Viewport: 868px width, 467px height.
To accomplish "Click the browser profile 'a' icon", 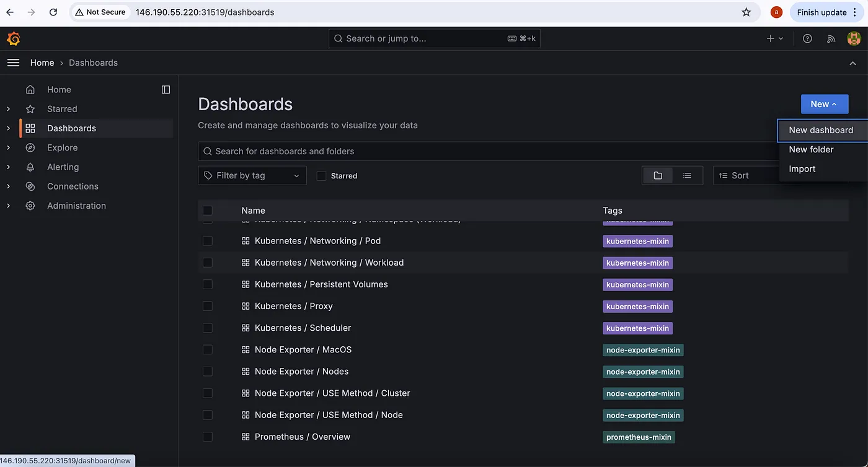I will [776, 12].
